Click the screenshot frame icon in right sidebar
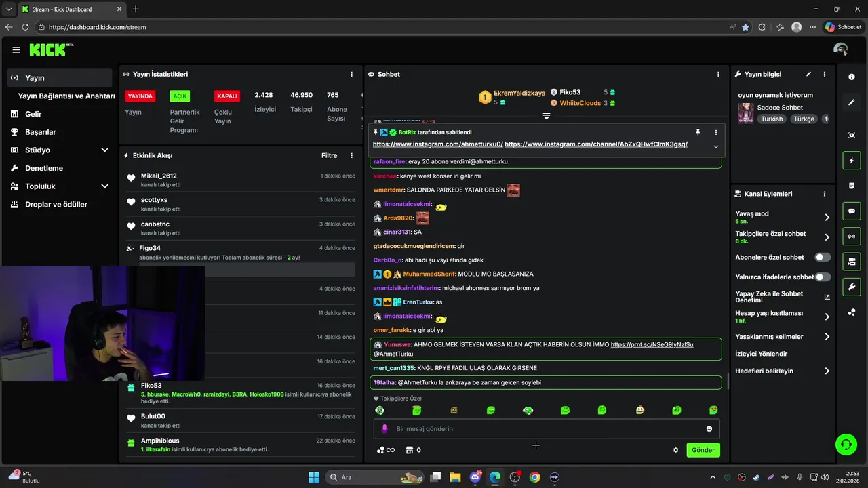868x488 pixels. (x=852, y=135)
